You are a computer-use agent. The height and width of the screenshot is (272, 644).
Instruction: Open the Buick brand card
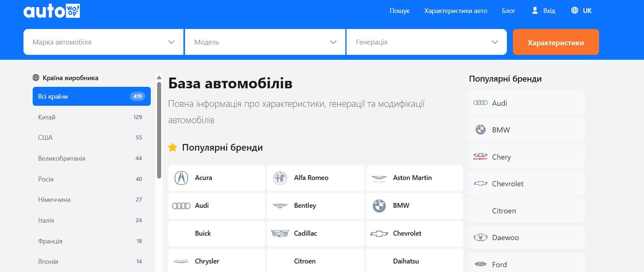click(x=217, y=233)
